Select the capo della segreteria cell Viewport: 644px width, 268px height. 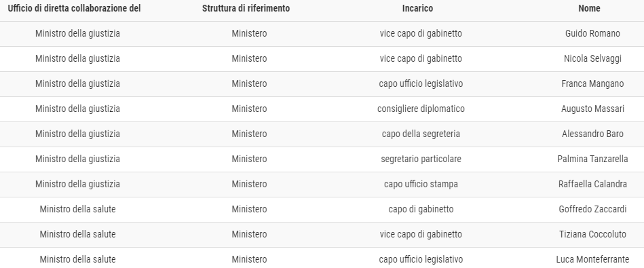(x=421, y=134)
